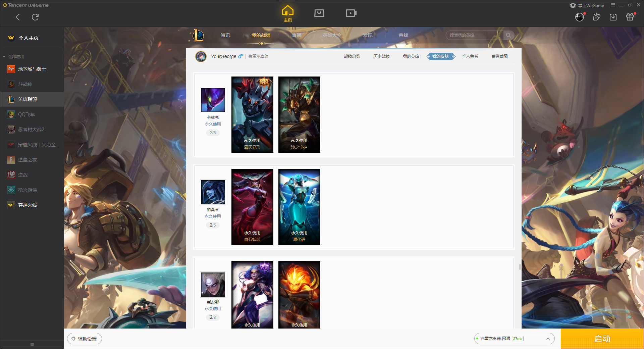Switch to 战绩总览 sub-tab
Image resolution: width=644 pixels, height=349 pixels.
click(x=352, y=56)
